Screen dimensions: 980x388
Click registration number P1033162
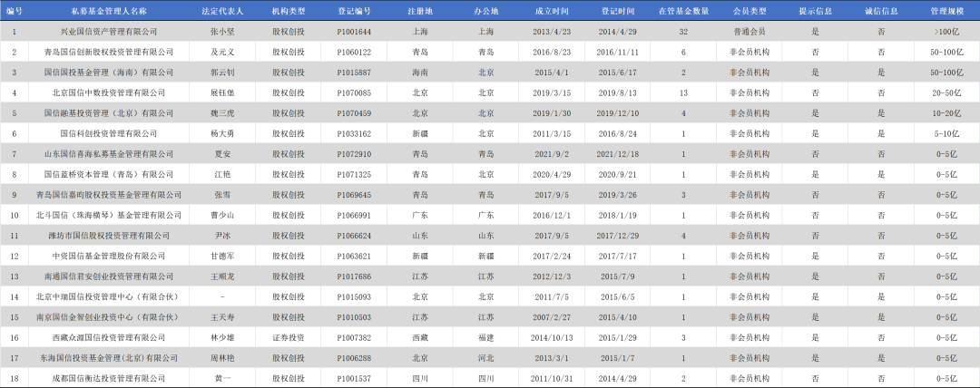point(354,133)
